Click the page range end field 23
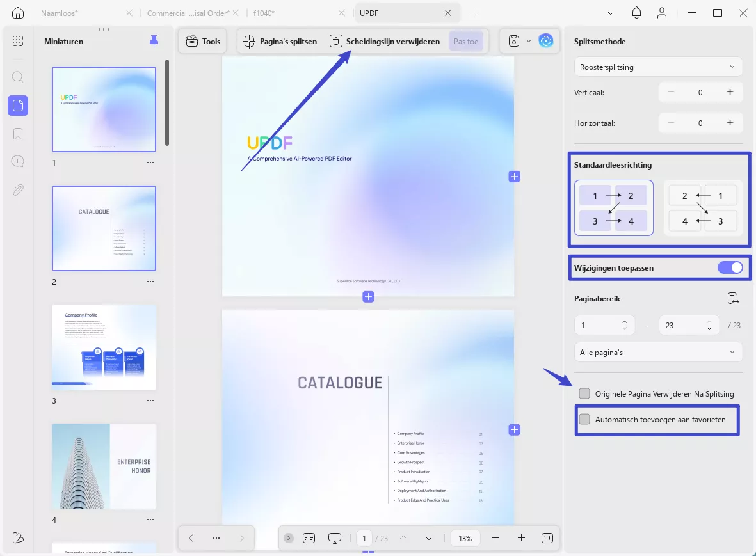 (x=689, y=325)
